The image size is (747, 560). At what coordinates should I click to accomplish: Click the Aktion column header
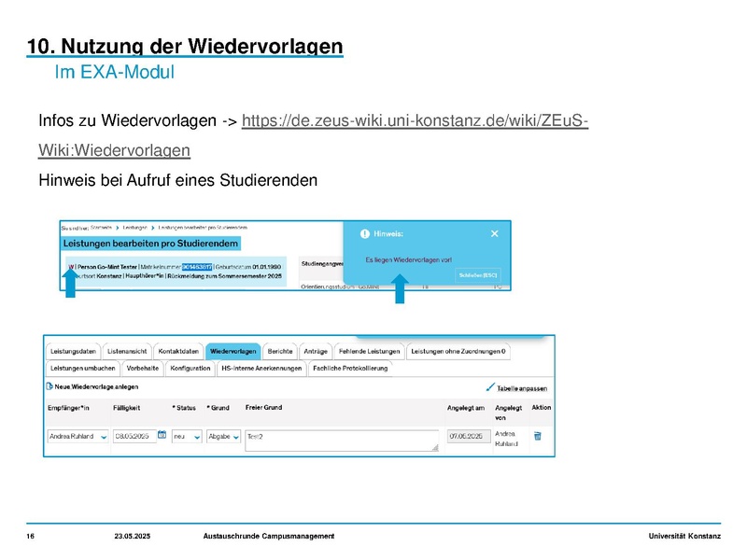tap(542, 408)
